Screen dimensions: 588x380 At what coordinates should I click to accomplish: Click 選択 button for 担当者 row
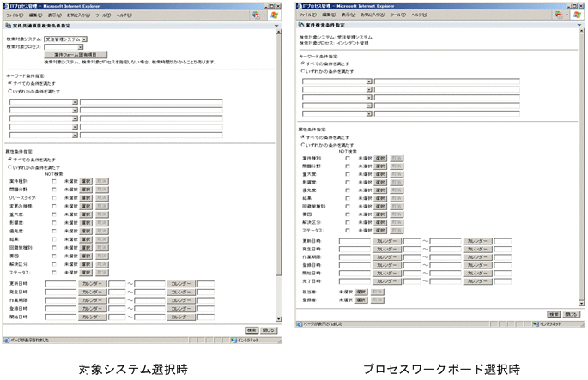(361, 292)
